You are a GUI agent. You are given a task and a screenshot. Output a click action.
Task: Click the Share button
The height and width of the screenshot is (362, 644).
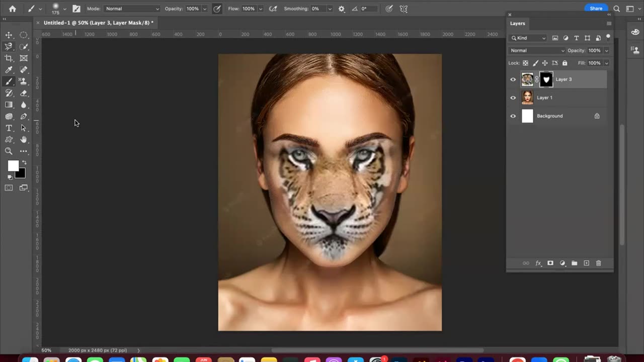(596, 9)
